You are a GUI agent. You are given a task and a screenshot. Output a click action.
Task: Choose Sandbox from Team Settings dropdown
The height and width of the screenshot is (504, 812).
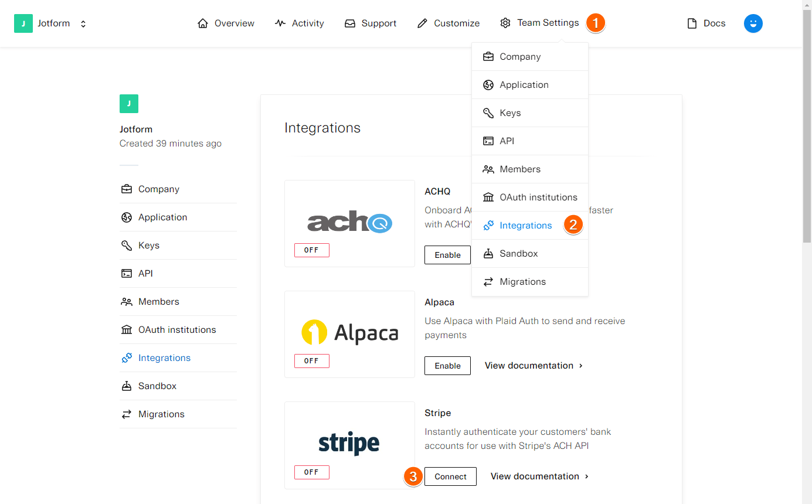pyautogui.click(x=518, y=254)
